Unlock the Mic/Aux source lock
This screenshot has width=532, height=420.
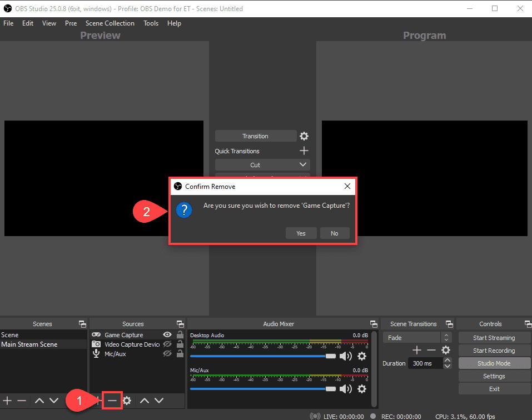click(179, 353)
